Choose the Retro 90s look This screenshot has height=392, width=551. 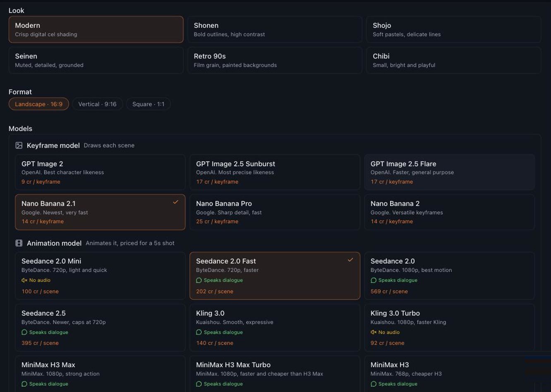(x=275, y=60)
